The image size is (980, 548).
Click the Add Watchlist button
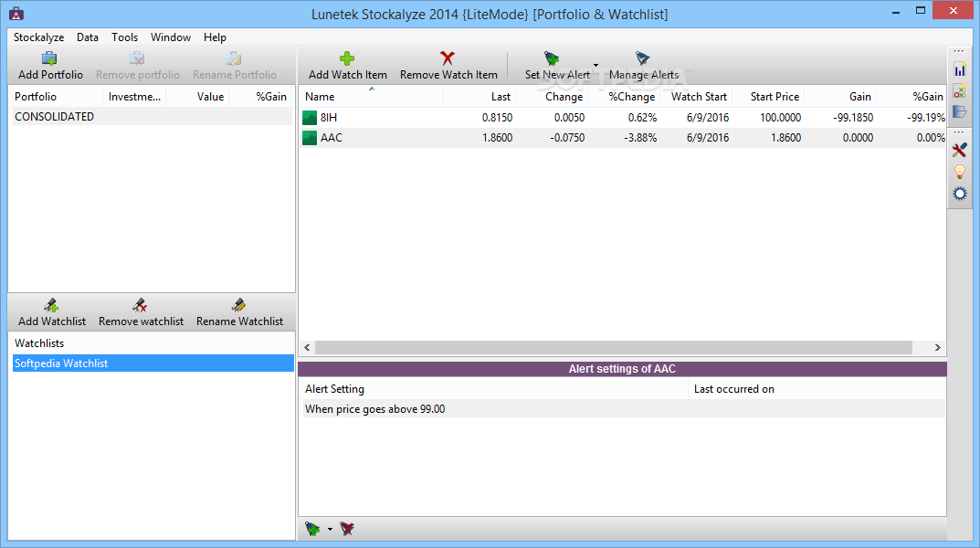pyautogui.click(x=52, y=313)
